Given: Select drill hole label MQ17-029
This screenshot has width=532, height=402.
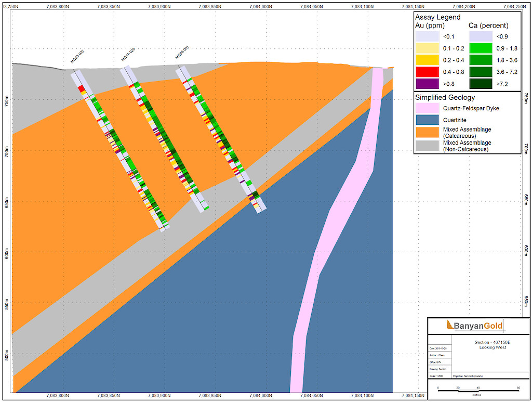Looking at the screenshot, I should (x=128, y=55).
